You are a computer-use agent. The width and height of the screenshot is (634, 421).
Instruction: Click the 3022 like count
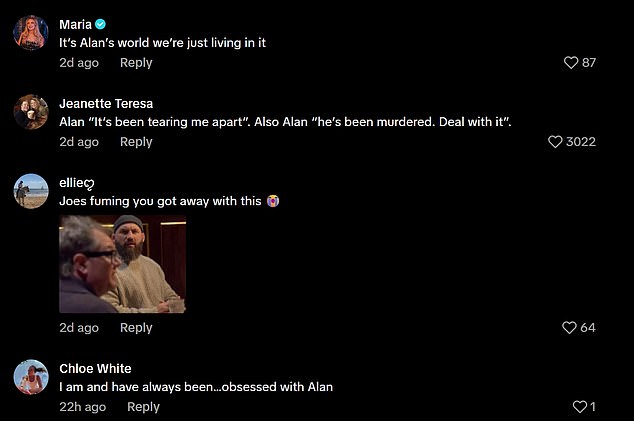point(581,142)
